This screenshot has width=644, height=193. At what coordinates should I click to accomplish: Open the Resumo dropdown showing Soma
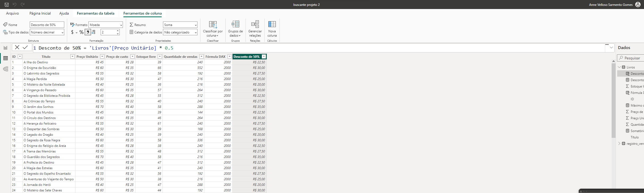click(x=180, y=25)
